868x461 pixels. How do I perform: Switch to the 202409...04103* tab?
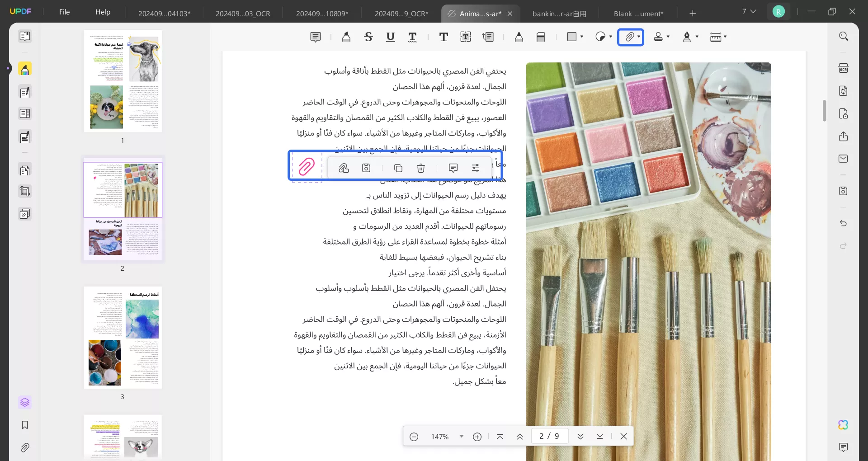point(164,14)
